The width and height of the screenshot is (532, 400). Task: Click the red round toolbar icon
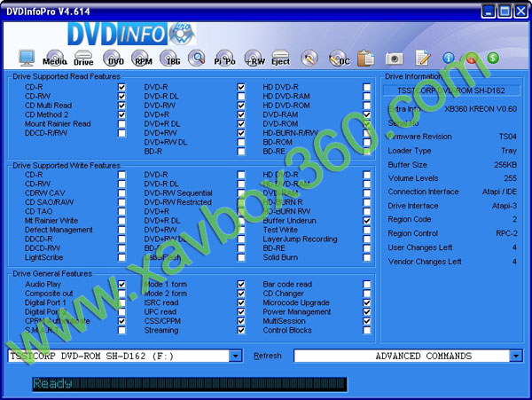[x=471, y=58]
